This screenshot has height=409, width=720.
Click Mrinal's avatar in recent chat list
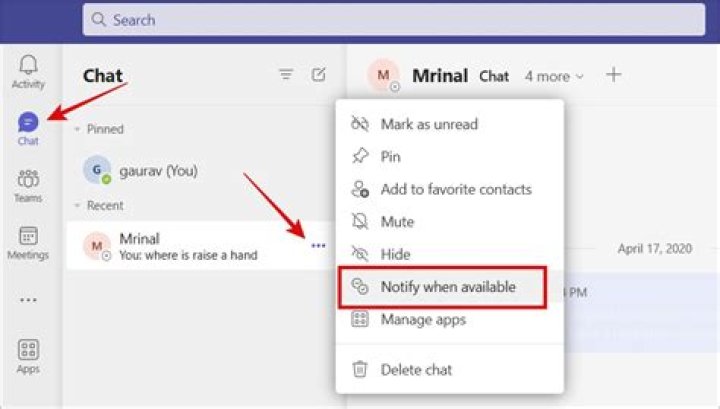[97, 246]
